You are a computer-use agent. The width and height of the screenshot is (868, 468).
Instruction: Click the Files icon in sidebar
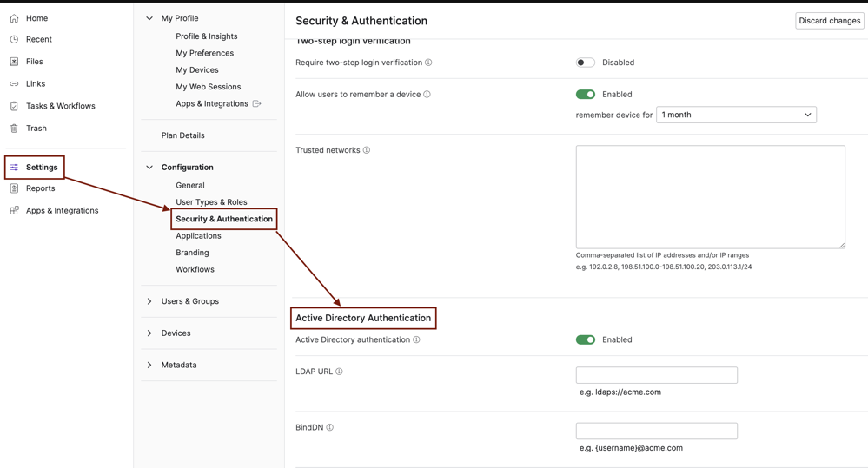click(14, 62)
